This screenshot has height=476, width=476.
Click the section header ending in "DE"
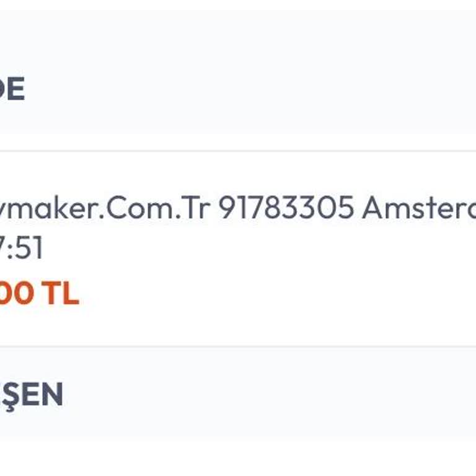tap(11, 90)
